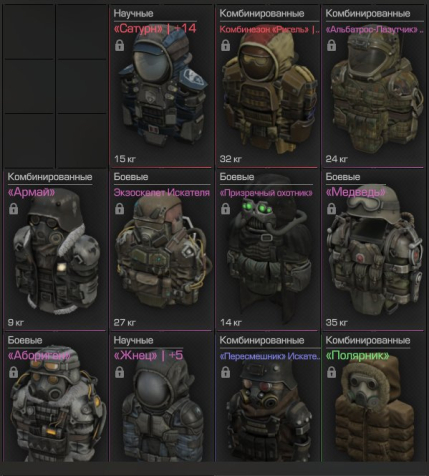
Task: Select the «Полярник» brown jacket image
Action: (x=373, y=410)
